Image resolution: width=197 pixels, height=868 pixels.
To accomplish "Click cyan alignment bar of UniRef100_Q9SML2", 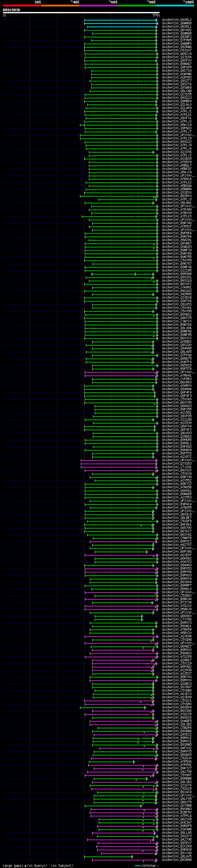I will click(x=121, y=20).
